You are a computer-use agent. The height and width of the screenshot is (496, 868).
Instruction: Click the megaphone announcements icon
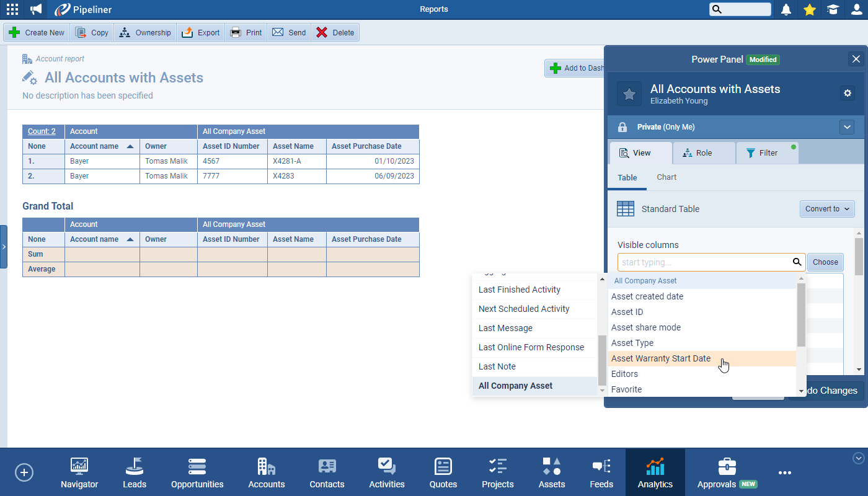pyautogui.click(x=36, y=9)
